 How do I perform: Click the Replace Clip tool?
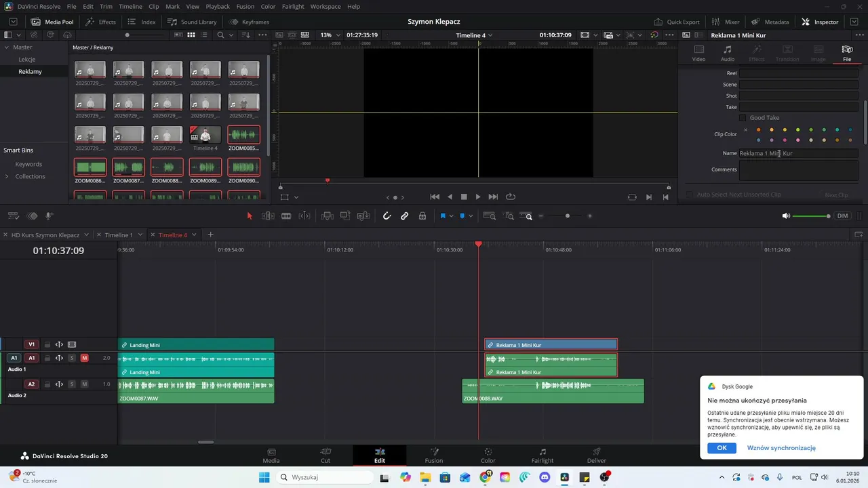coord(363,216)
